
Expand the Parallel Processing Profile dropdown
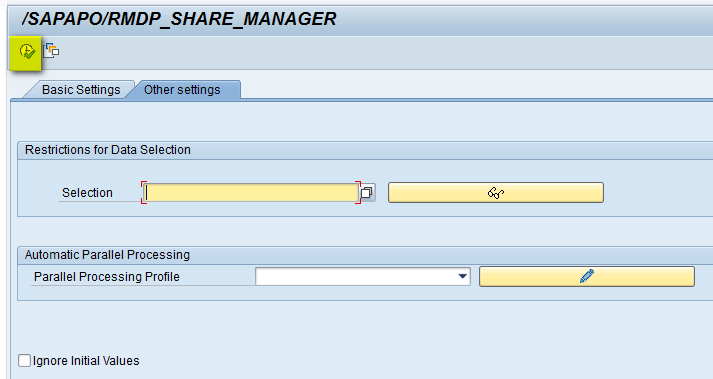click(x=462, y=276)
